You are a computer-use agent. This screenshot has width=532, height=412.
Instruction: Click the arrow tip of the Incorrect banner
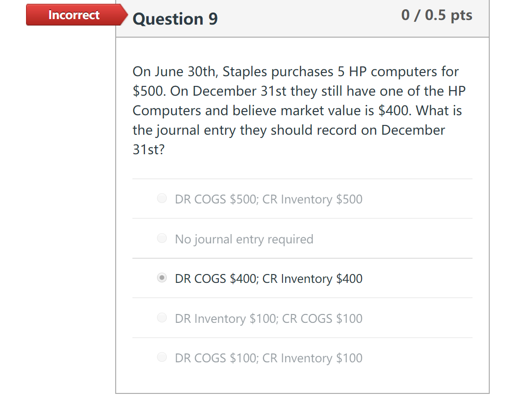[125, 14]
